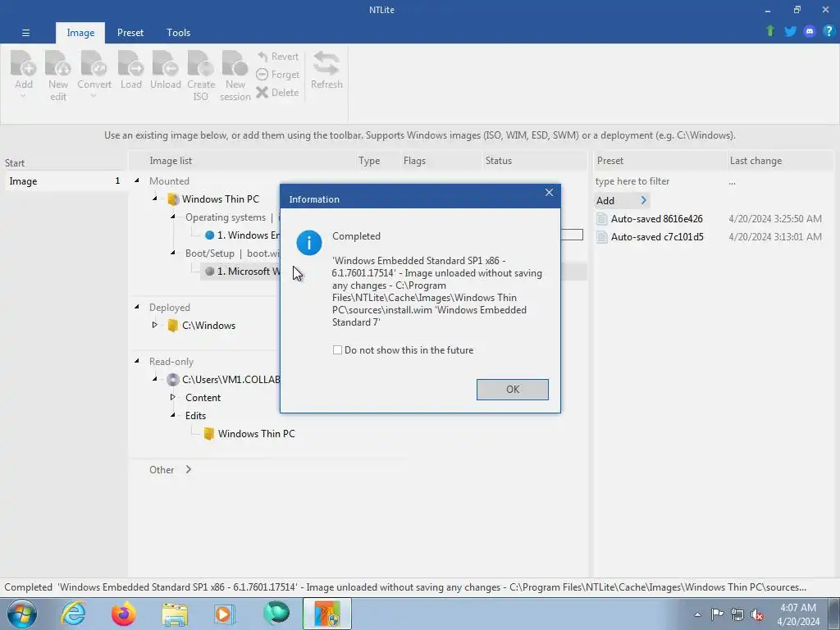This screenshot has height=630, width=840.
Task: Select preset Auto-saved c7c101d5
Action: tap(650, 237)
